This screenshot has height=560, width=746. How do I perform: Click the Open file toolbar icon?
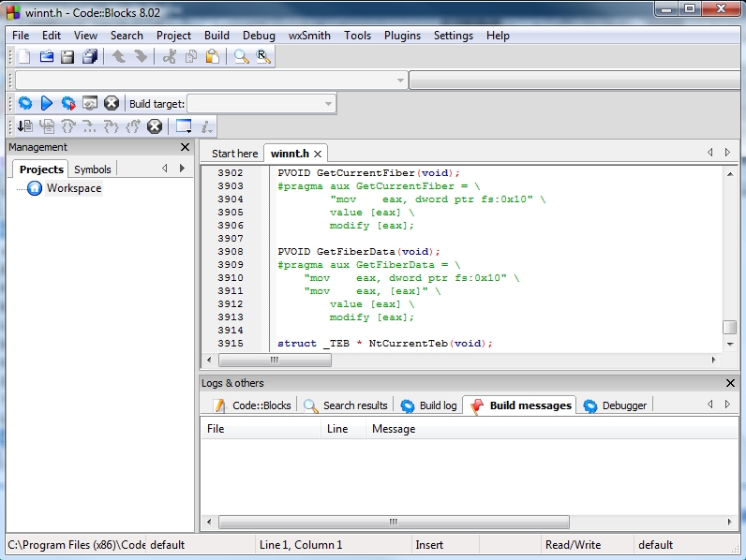[x=46, y=57]
